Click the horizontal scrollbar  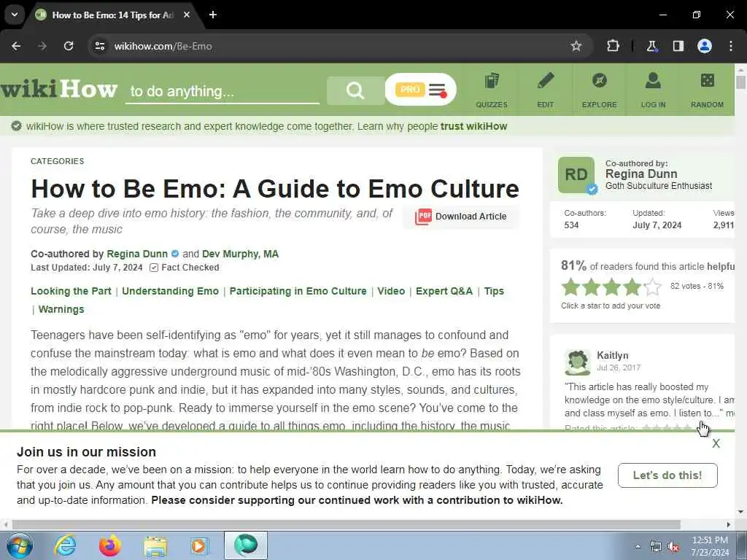pyautogui.click(x=347, y=524)
